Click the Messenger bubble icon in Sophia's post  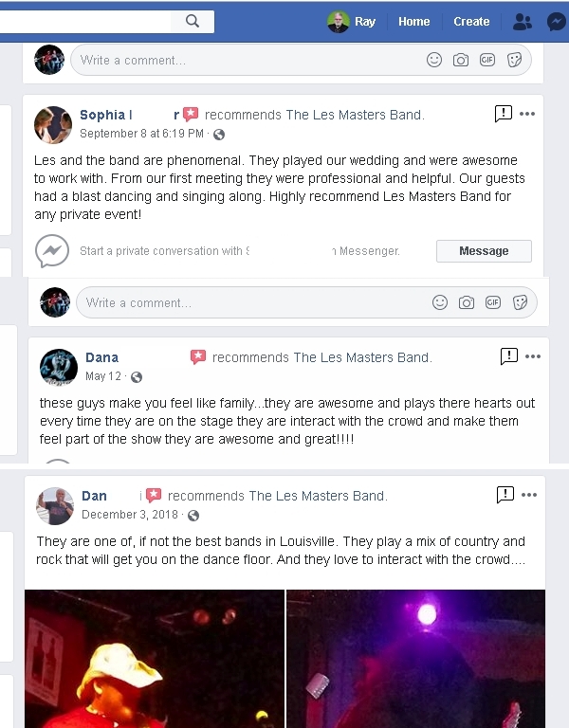click(52, 250)
